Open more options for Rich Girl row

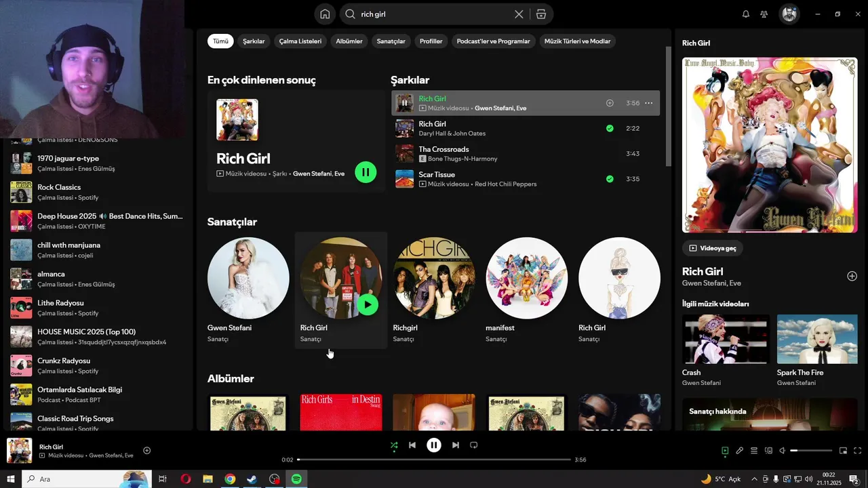(648, 103)
